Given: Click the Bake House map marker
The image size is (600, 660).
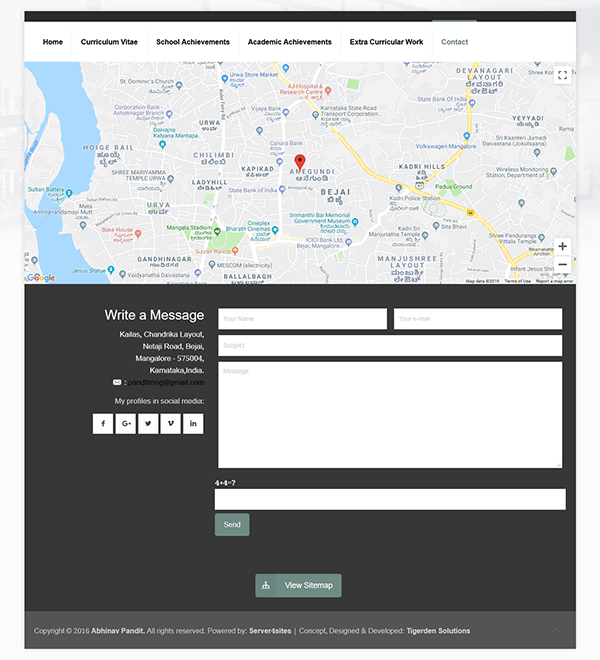Looking at the screenshot, I should [x=138, y=233].
